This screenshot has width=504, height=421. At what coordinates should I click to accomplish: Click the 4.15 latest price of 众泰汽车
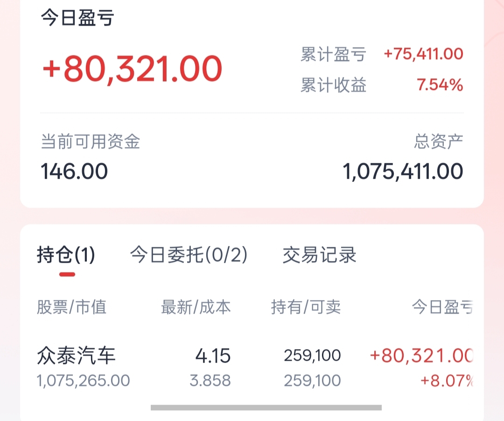click(213, 356)
